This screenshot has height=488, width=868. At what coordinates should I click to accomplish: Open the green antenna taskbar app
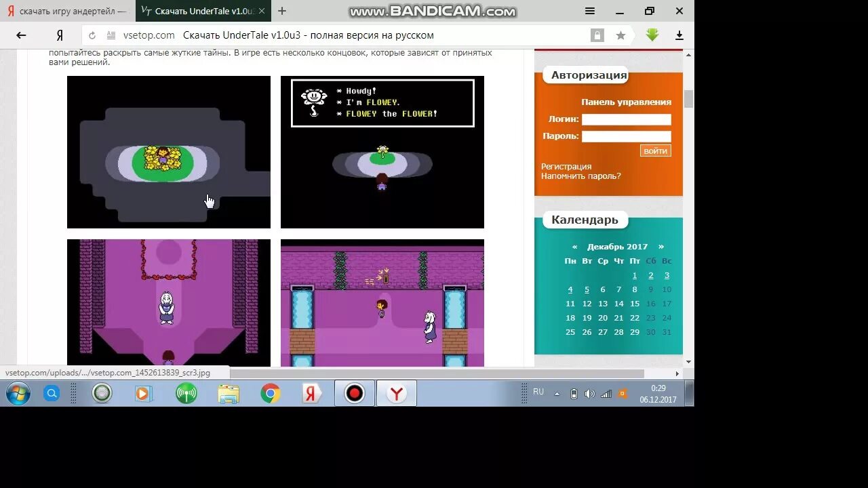(186, 393)
